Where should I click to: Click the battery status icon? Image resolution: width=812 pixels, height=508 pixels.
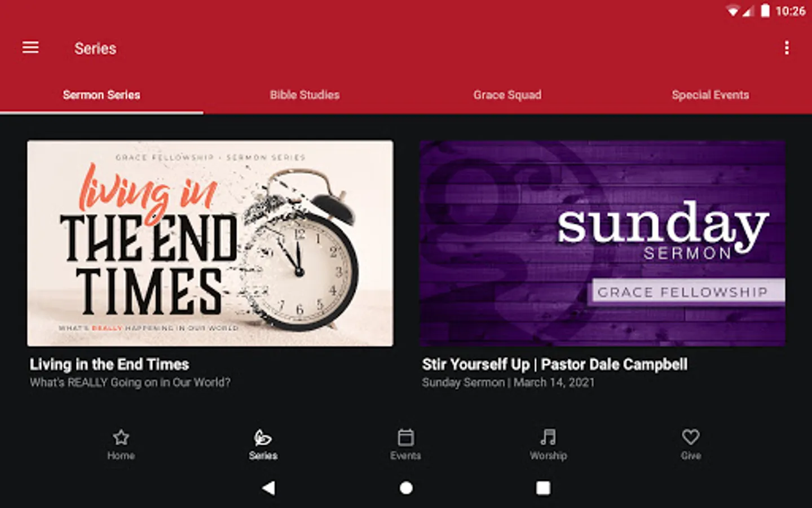[x=765, y=11]
